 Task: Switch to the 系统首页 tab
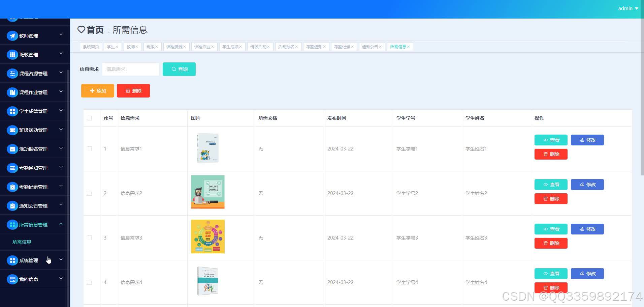[91, 47]
